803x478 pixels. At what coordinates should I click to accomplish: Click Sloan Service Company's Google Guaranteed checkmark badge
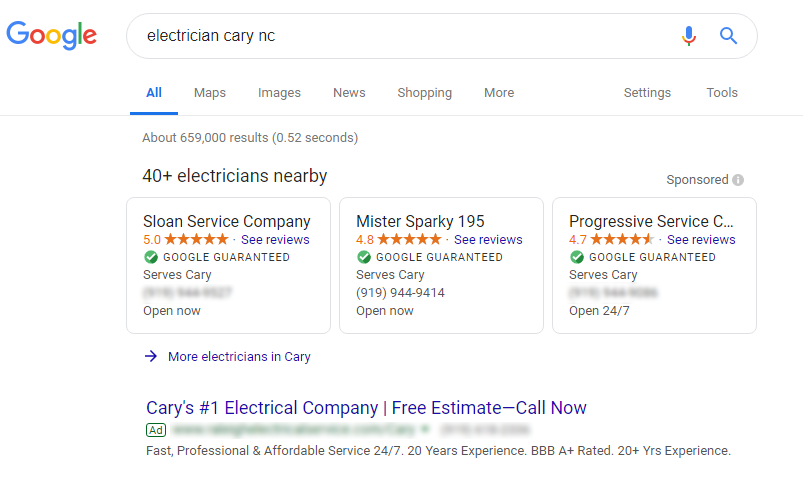(x=151, y=257)
